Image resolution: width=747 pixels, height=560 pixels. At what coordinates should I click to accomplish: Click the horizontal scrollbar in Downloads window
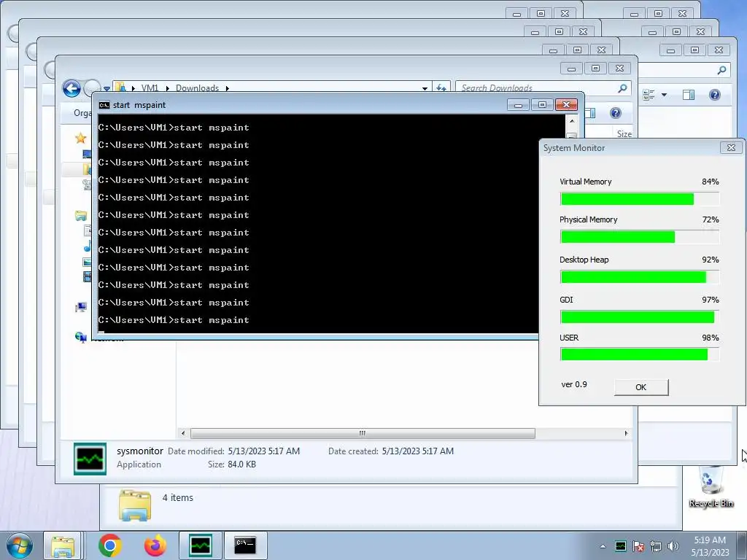click(x=363, y=433)
